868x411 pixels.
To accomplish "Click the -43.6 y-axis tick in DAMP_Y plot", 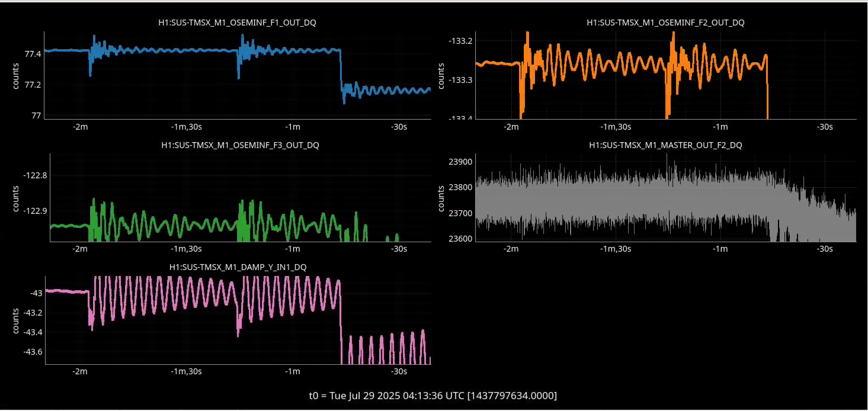I will (x=33, y=352).
